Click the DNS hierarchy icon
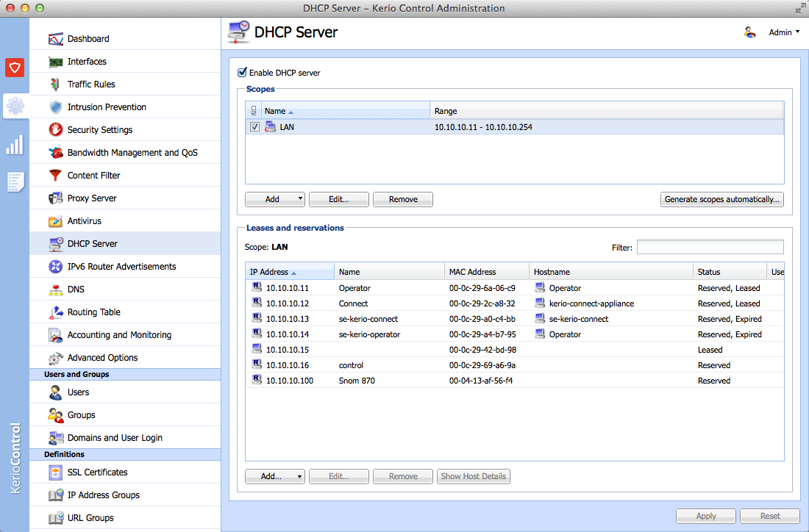 56,290
